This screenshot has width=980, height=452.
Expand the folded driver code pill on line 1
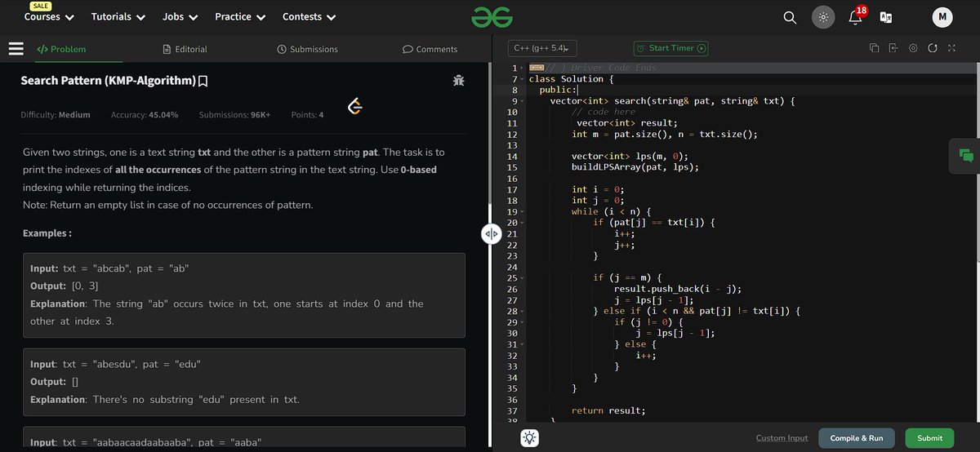pos(536,67)
